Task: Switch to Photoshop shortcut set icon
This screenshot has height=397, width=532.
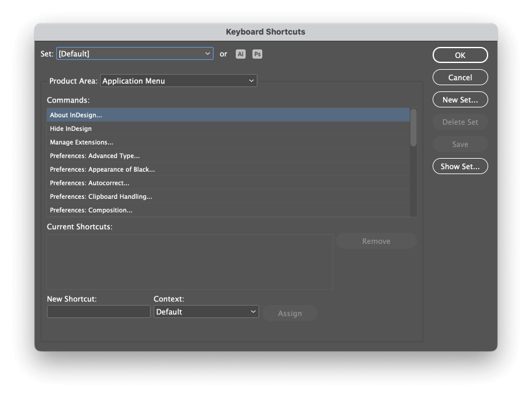Action: pos(257,54)
